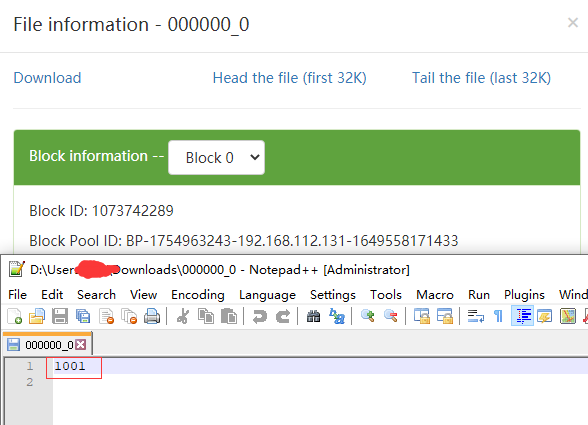Open the View menu
Image resolution: width=588 pixels, height=425 pixels.
click(143, 294)
